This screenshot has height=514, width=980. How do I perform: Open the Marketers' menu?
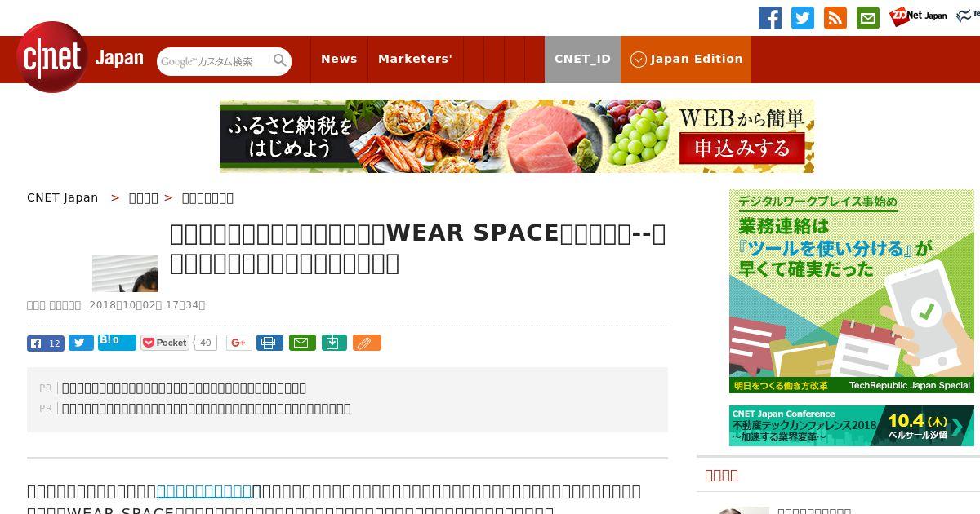pyautogui.click(x=415, y=59)
